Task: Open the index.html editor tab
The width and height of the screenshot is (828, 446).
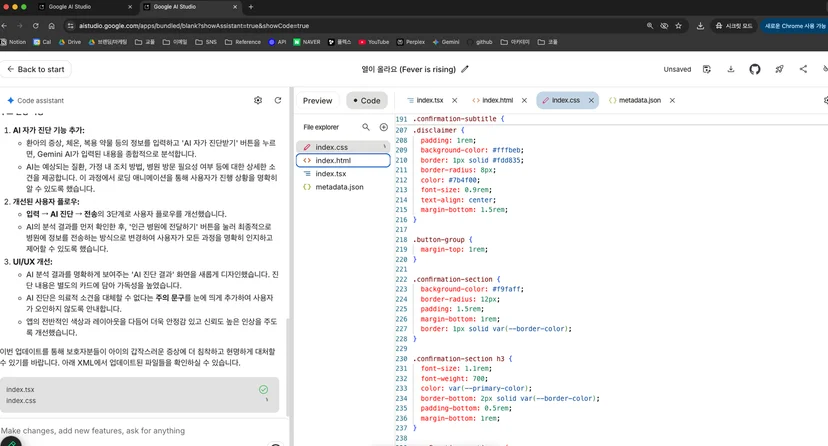Action: click(x=497, y=100)
